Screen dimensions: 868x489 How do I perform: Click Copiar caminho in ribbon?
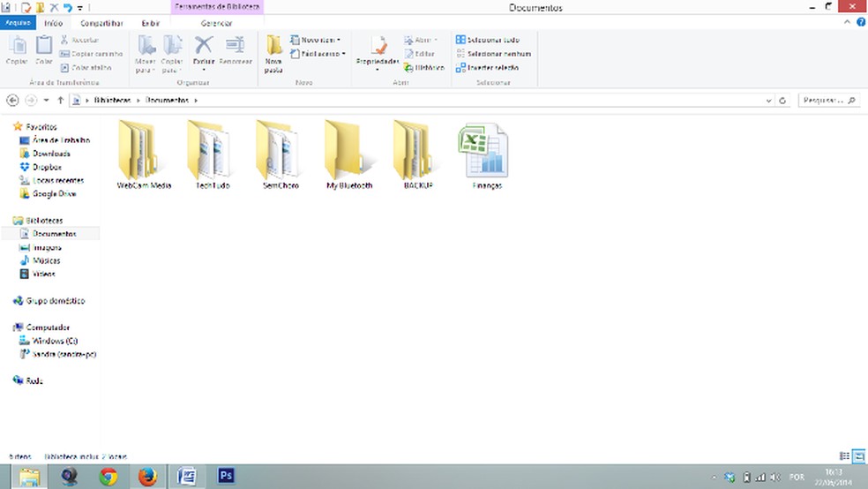tap(91, 54)
